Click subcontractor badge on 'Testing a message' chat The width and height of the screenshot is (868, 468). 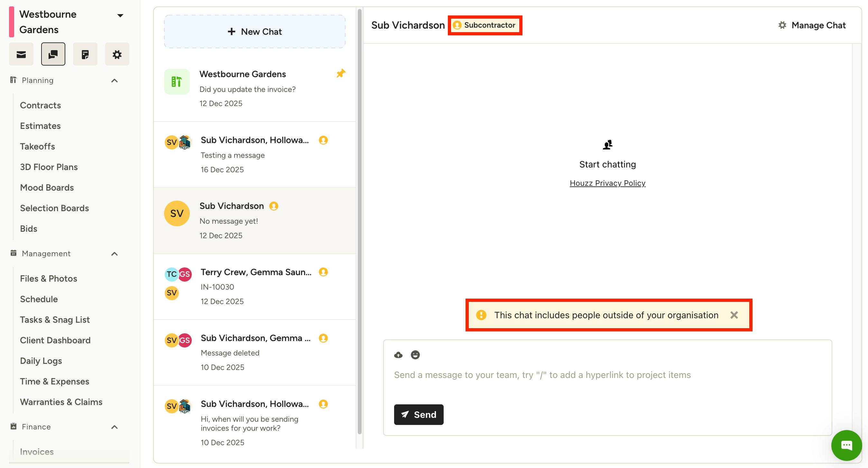click(x=323, y=140)
